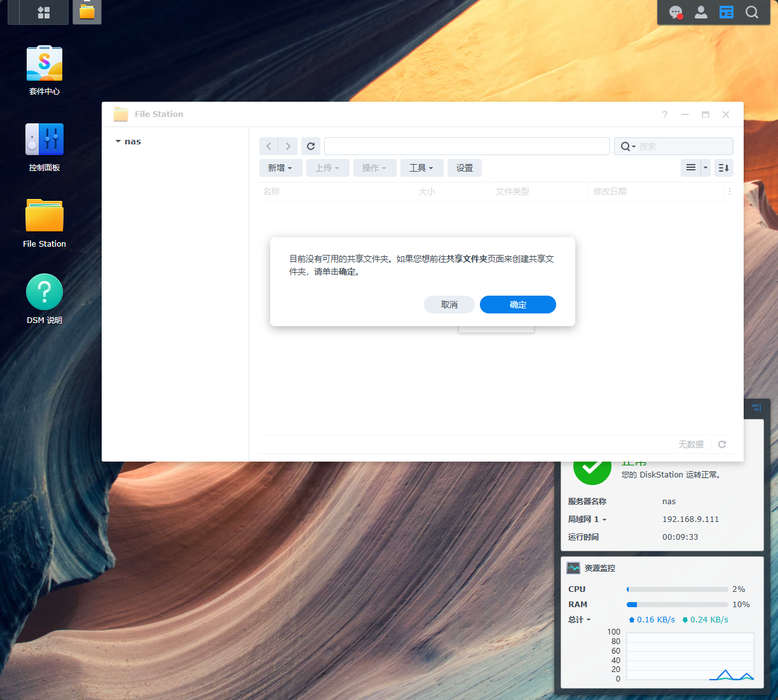Screen dimensions: 778x700
Task: Open notifications chat bubble icon
Action: coord(676,12)
